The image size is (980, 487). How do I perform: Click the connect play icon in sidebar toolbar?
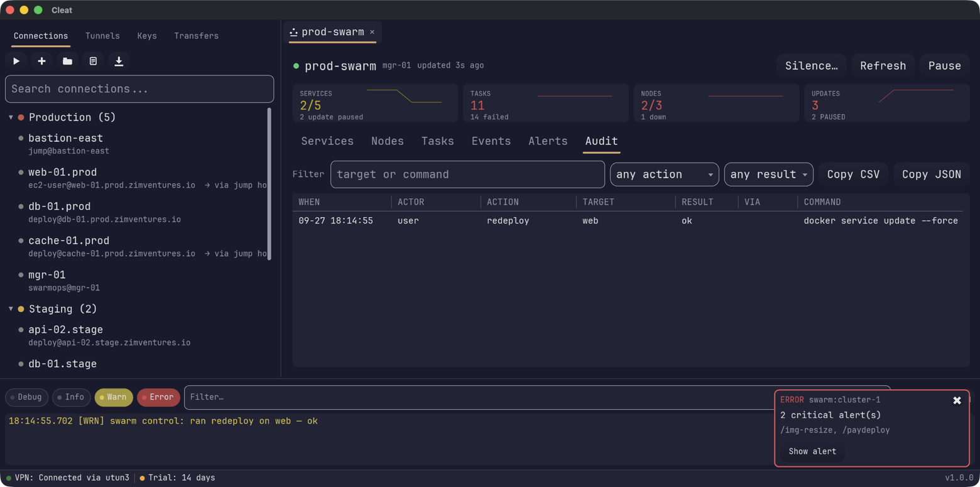click(x=16, y=61)
